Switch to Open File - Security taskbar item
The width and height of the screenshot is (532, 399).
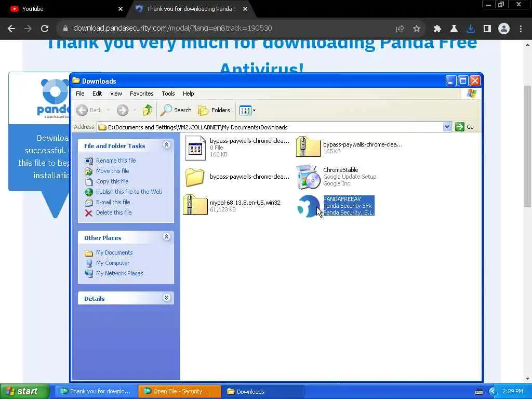click(179, 392)
